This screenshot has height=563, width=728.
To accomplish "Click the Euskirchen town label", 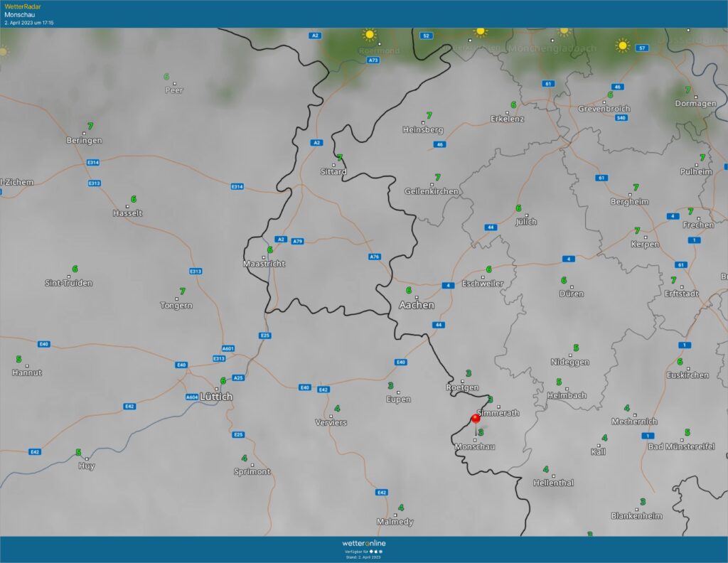I will (x=688, y=375).
